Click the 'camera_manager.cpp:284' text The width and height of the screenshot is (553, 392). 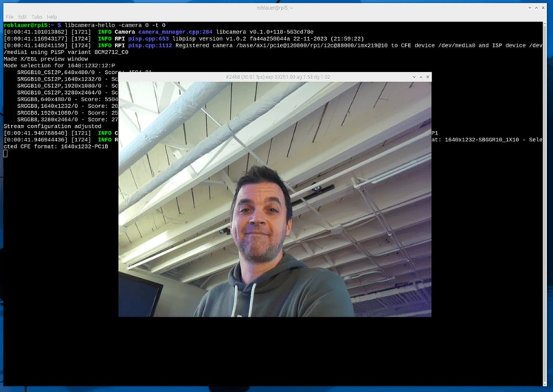click(175, 32)
